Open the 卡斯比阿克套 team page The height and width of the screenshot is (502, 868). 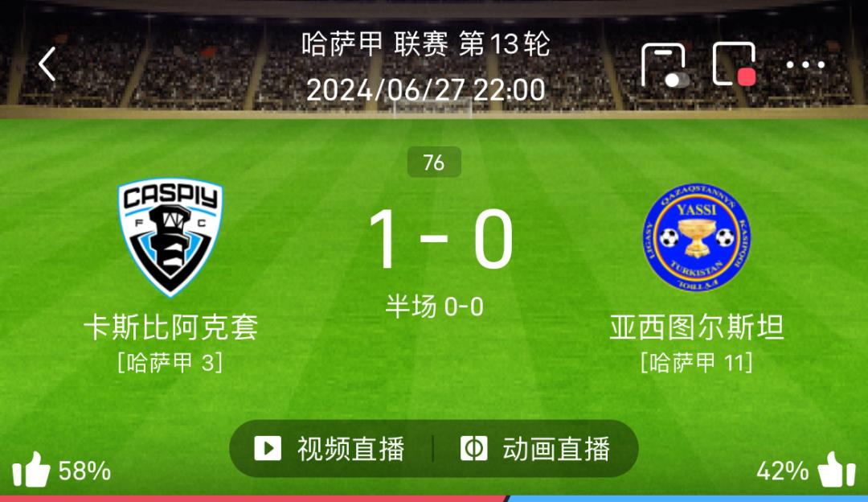pos(171,327)
